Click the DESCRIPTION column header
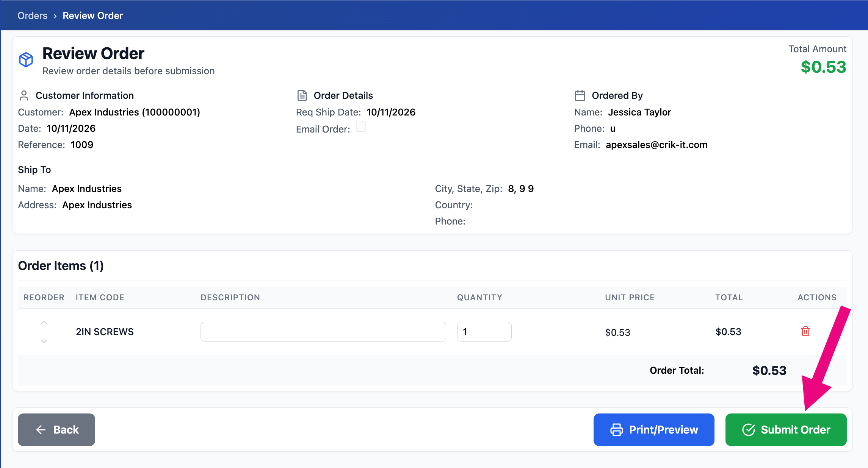 point(230,298)
